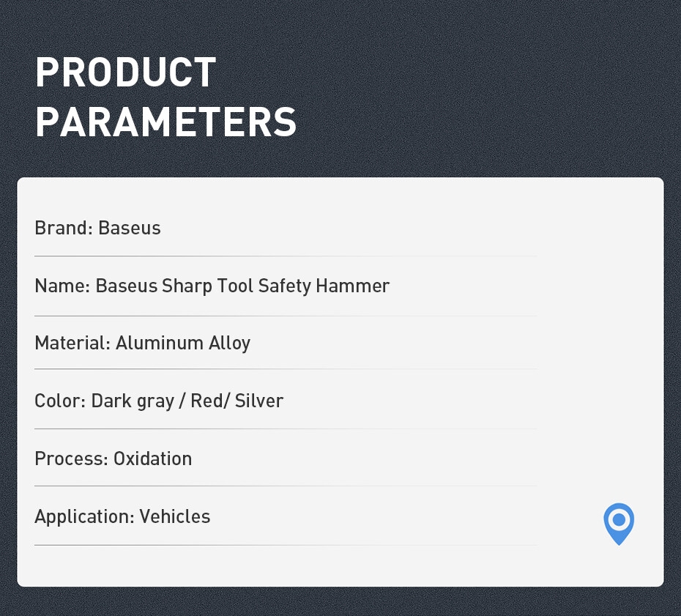Click the PRODUCT heading word
Viewport: 681px width, 616px height.
[125, 73]
